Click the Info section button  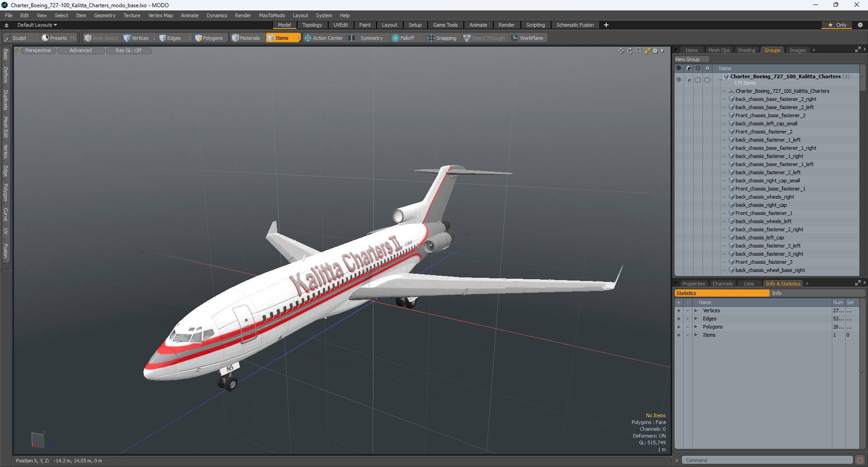[x=817, y=293]
